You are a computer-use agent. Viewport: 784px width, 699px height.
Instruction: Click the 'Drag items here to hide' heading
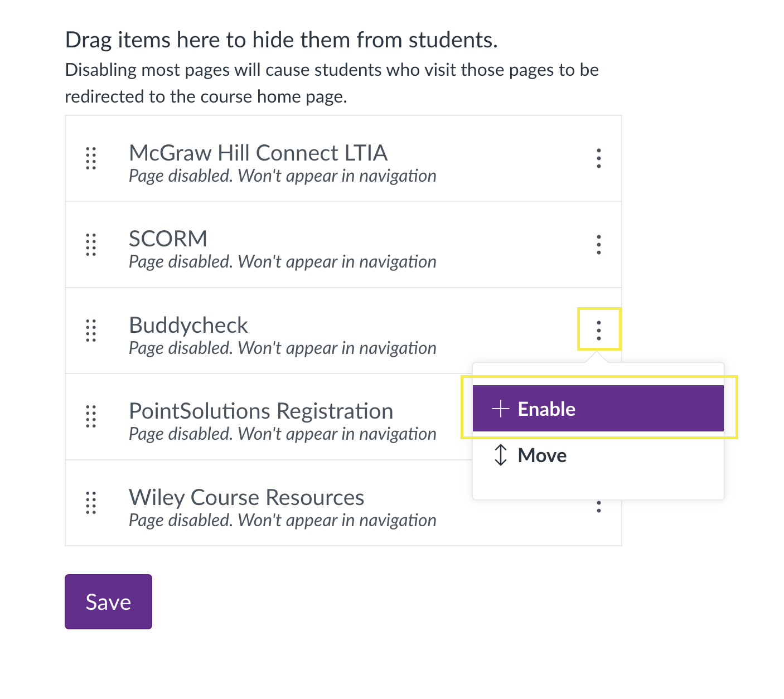[x=281, y=40]
